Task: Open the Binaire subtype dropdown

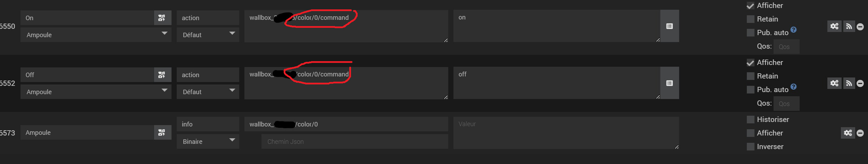Action: tap(208, 142)
